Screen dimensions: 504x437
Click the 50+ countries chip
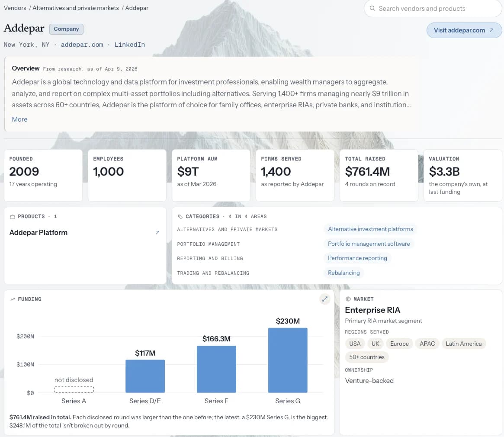coord(367,357)
